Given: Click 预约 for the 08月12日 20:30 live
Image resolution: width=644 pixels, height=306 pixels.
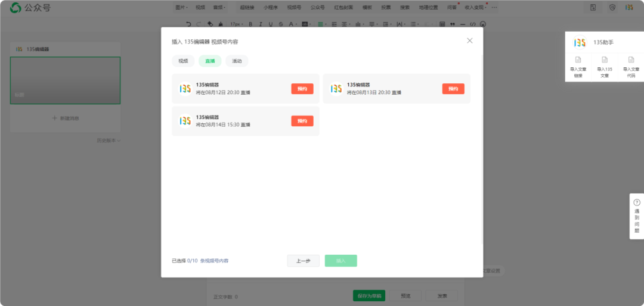Looking at the screenshot, I should pyautogui.click(x=302, y=89).
